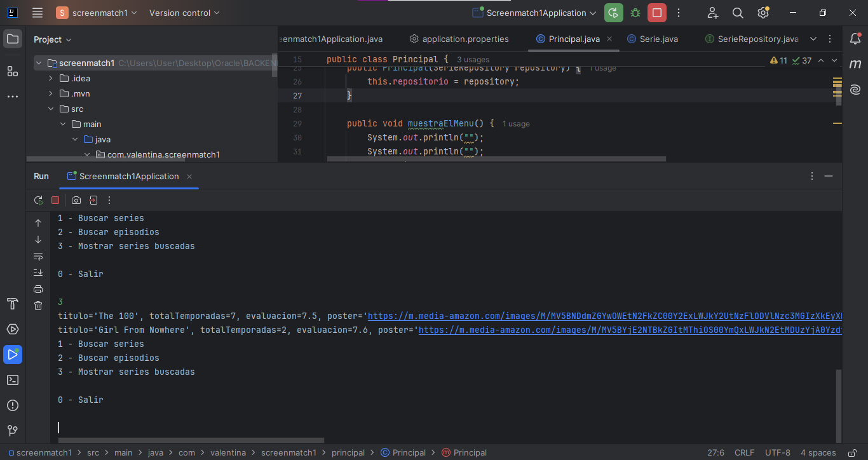This screenshot has width=868, height=460.
Task: Collapse the main folder
Action: [63, 124]
